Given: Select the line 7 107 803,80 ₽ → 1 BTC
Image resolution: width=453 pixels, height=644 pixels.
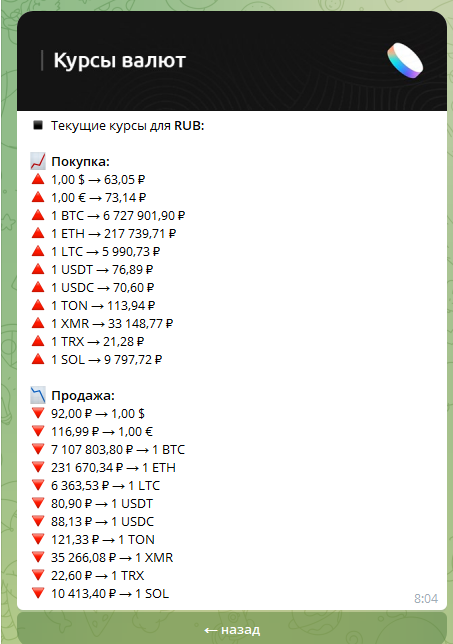Looking at the screenshot, I should click(x=118, y=449).
